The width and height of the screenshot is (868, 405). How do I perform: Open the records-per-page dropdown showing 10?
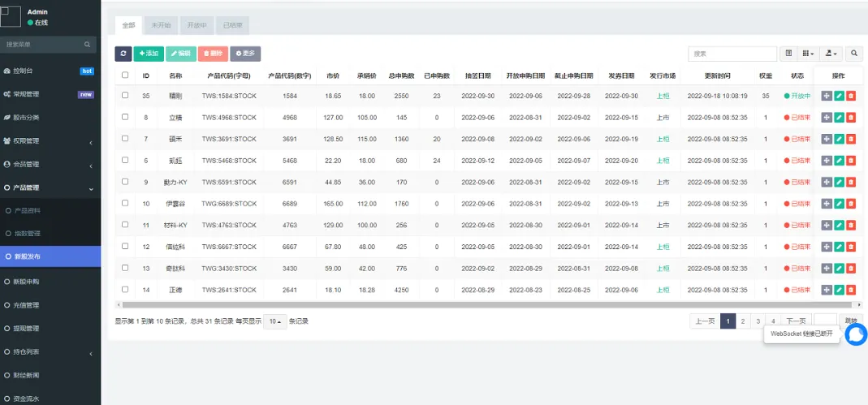274,321
